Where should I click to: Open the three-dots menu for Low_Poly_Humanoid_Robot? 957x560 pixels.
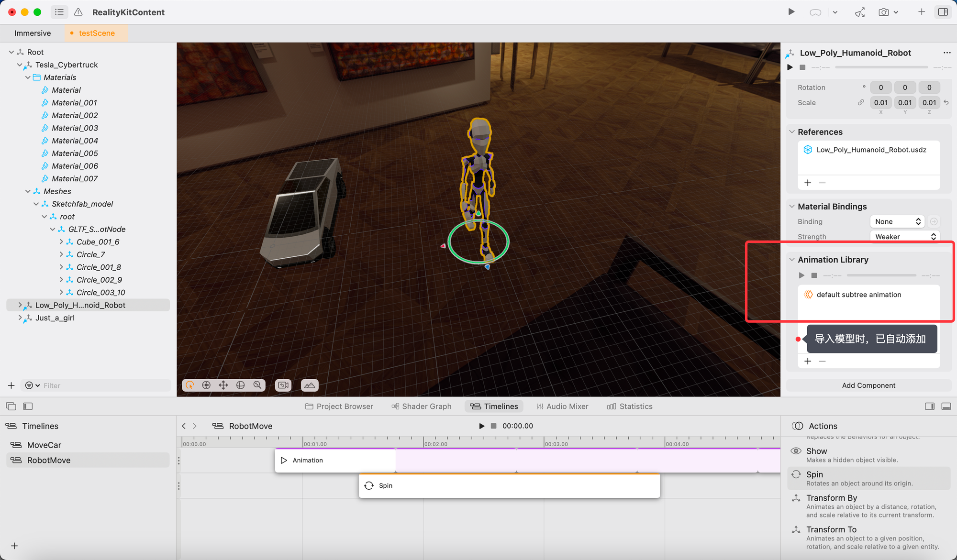click(x=946, y=53)
